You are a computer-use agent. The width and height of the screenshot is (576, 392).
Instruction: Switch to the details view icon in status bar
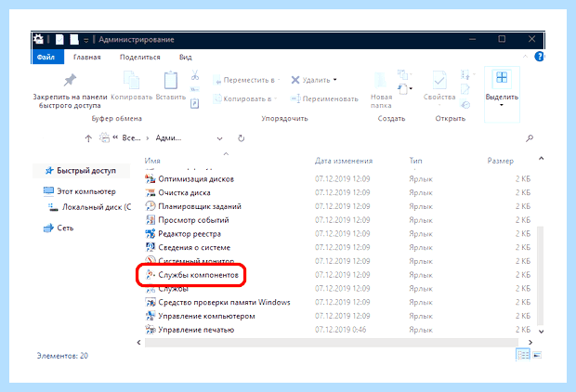click(x=523, y=355)
